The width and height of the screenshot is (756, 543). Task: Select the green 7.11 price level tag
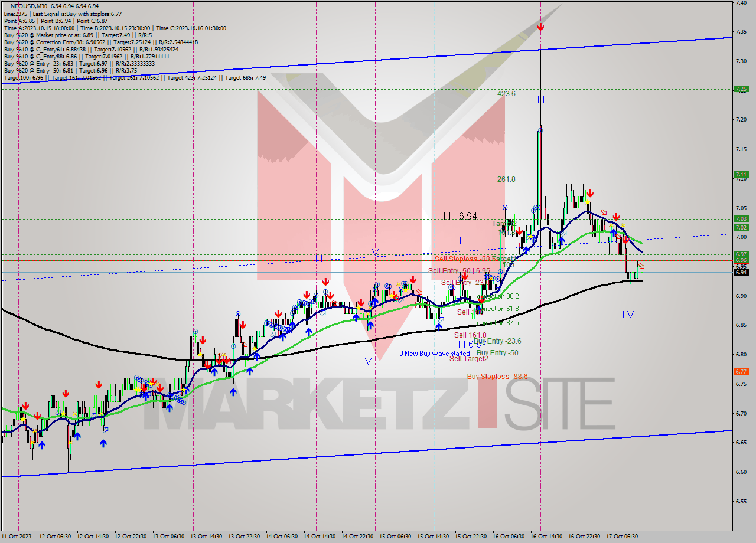(741, 175)
